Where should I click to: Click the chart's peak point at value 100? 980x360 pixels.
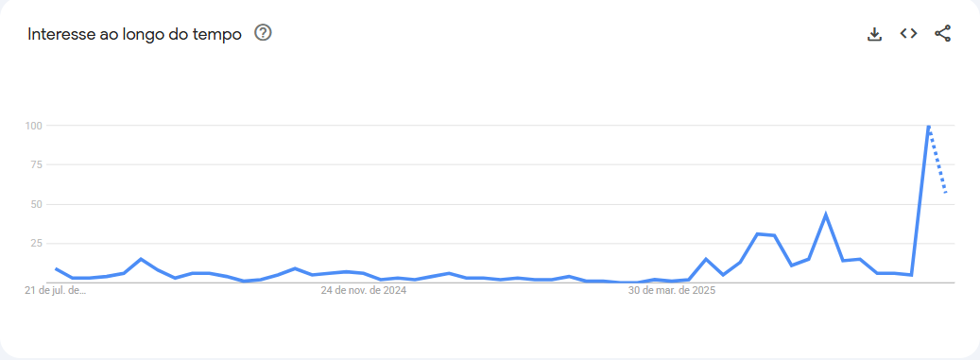(929, 126)
